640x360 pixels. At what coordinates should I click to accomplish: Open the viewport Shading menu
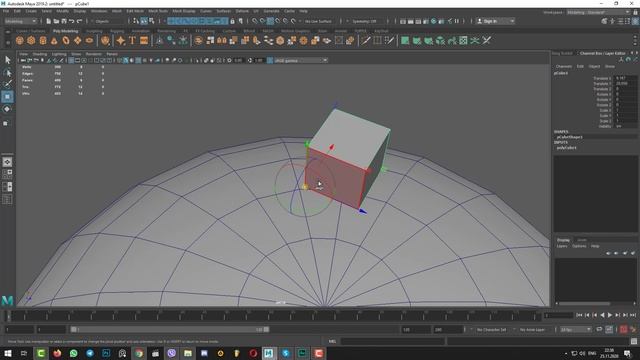click(40, 54)
